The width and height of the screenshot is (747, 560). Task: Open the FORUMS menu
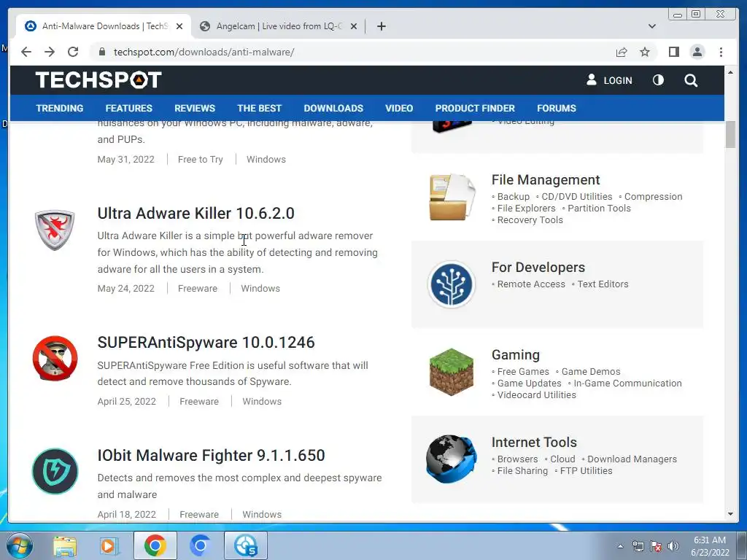(x=557, y=108)
